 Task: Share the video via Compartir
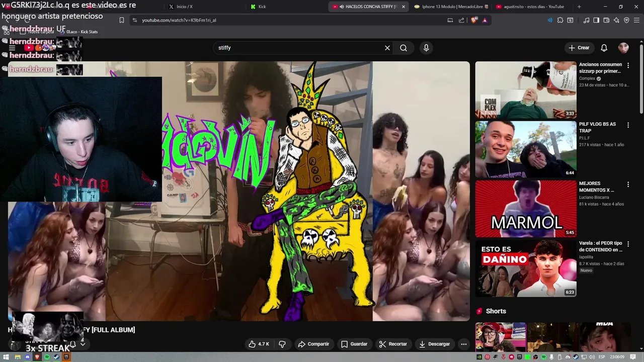point(313,344)
